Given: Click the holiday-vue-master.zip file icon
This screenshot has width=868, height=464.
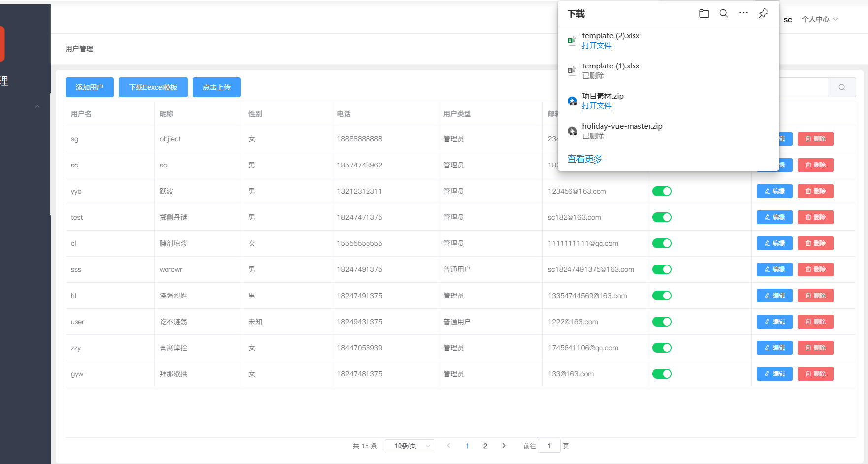Looking at the screenshot, I should pyautogui.click(x=572, y=131).
